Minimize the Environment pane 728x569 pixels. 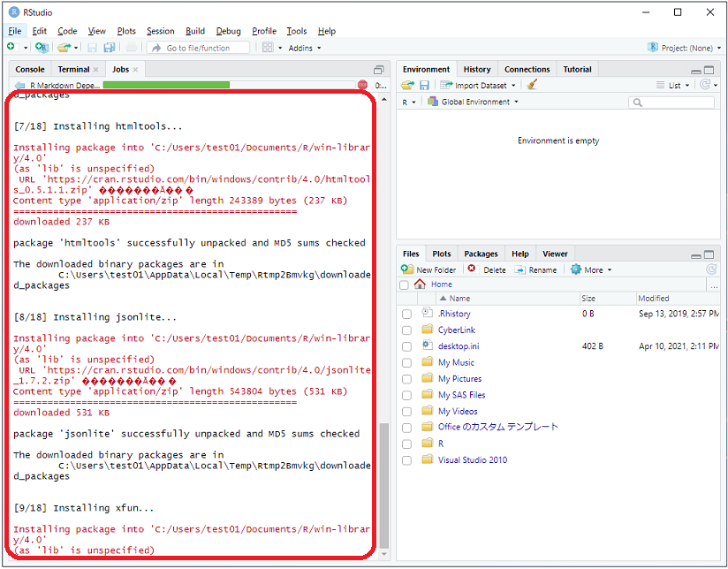tap(696, 71)
